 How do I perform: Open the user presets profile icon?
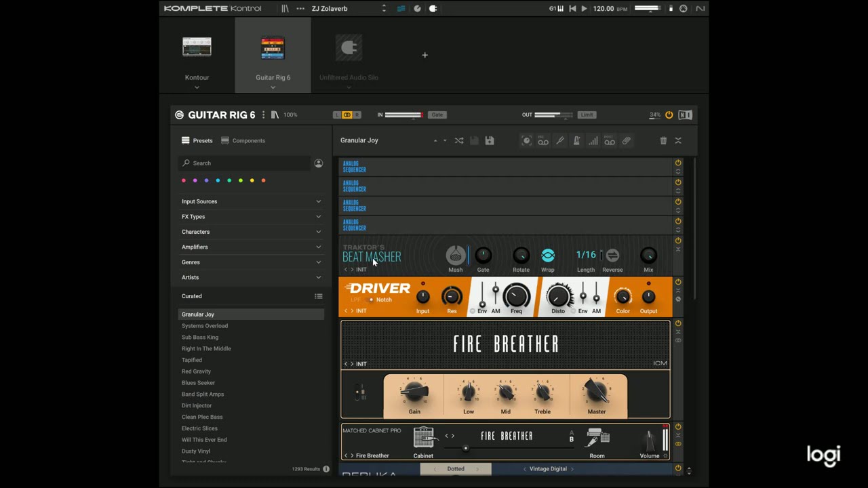318,163
